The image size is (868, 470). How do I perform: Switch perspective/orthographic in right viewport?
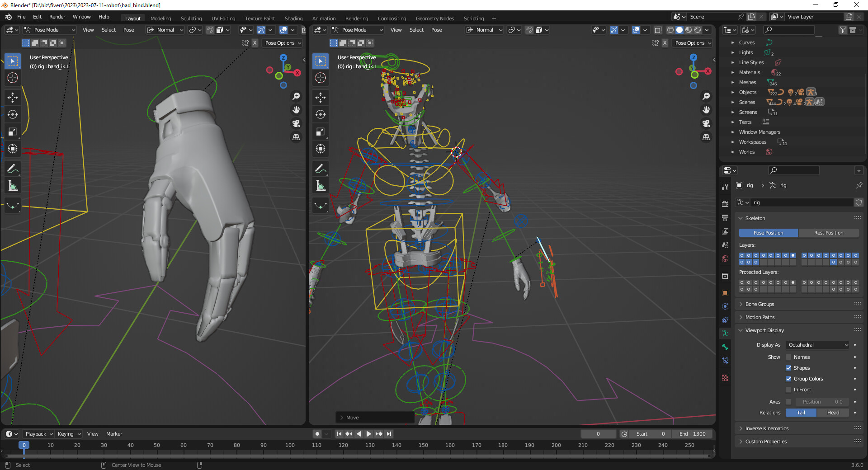pos(706,137)
